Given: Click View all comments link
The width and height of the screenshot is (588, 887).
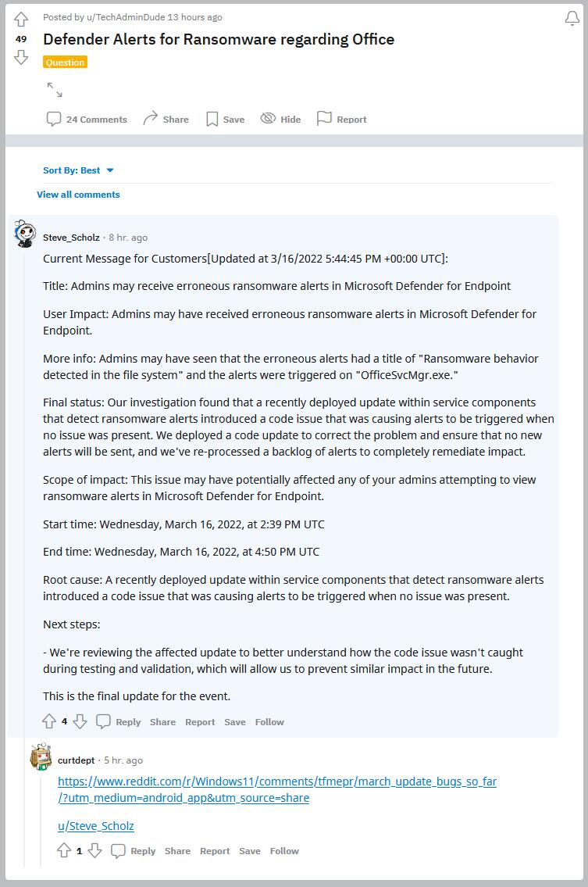Looking at the screenshot, I should click(x=79, y=195).
